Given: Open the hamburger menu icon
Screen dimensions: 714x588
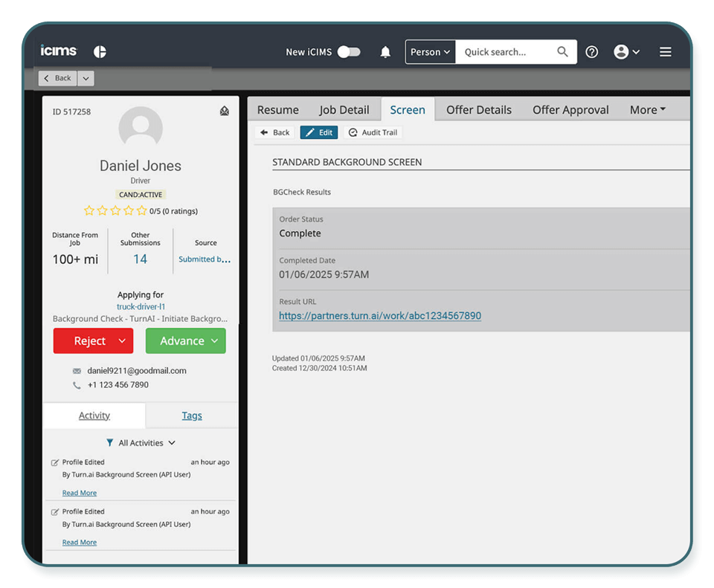Looking at the screenshot, I should click(x=665, y=52).
